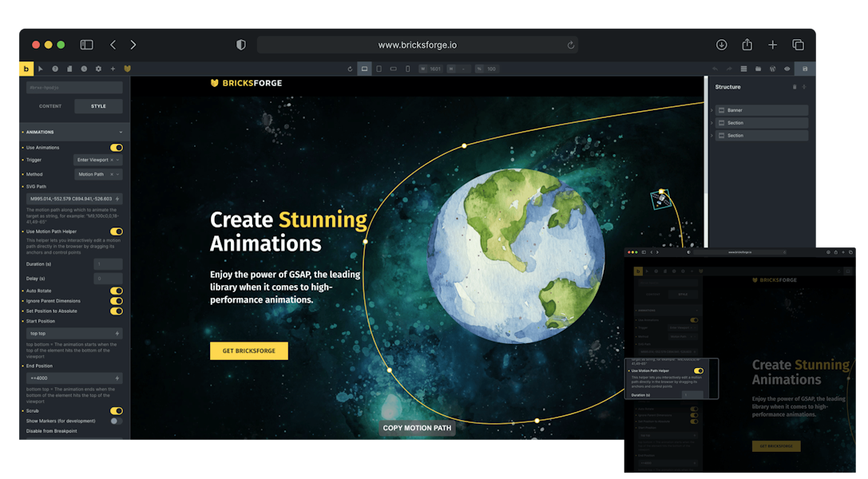Open the WordPress dashboard icon
The image size is (868, 479).
point(772,69)
